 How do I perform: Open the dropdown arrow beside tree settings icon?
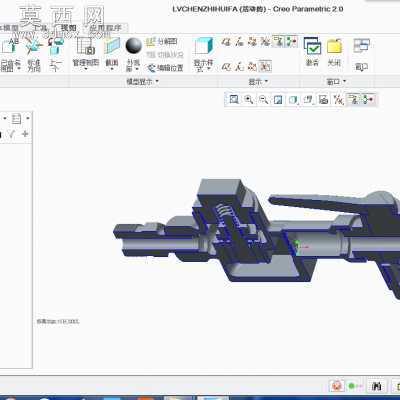(28, 118)
